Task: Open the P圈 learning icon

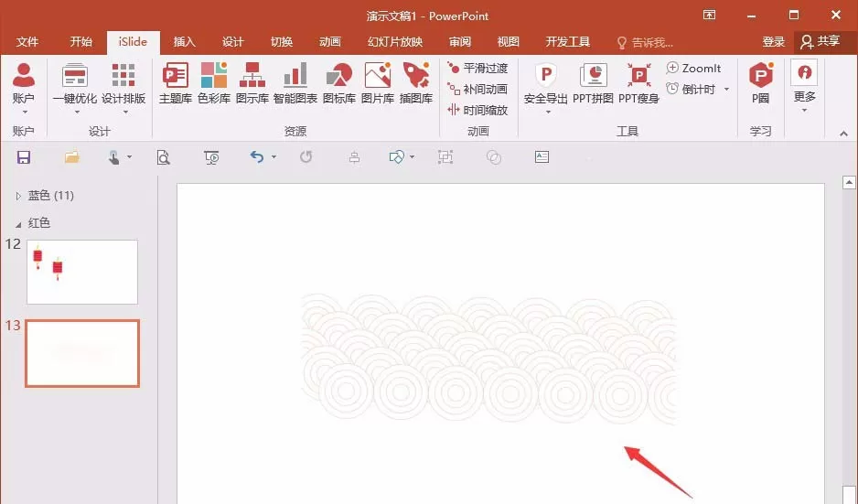Action: click(761, 76)
